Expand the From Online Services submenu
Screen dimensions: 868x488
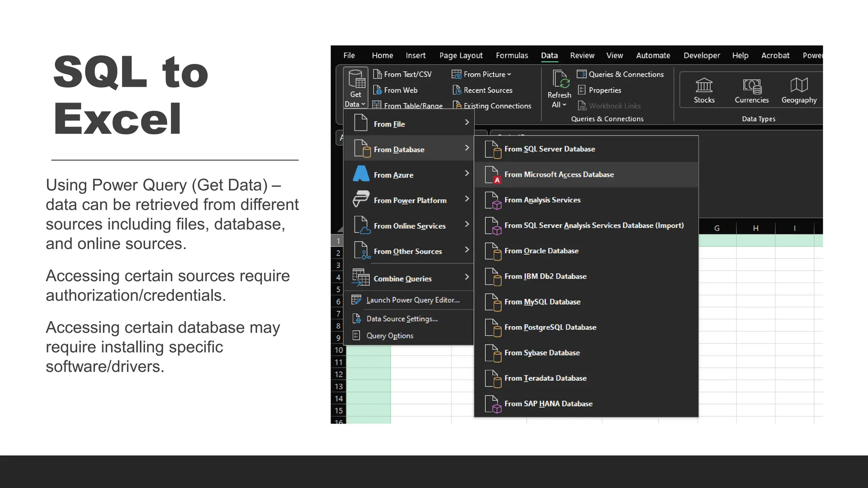point(409,225)
